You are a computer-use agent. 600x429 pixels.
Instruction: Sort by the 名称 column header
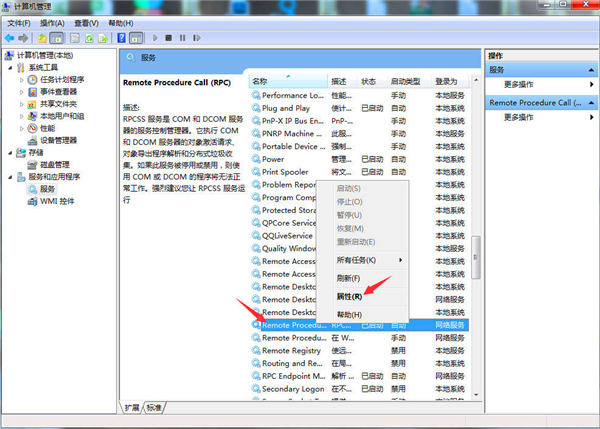(x=288, y=82)
